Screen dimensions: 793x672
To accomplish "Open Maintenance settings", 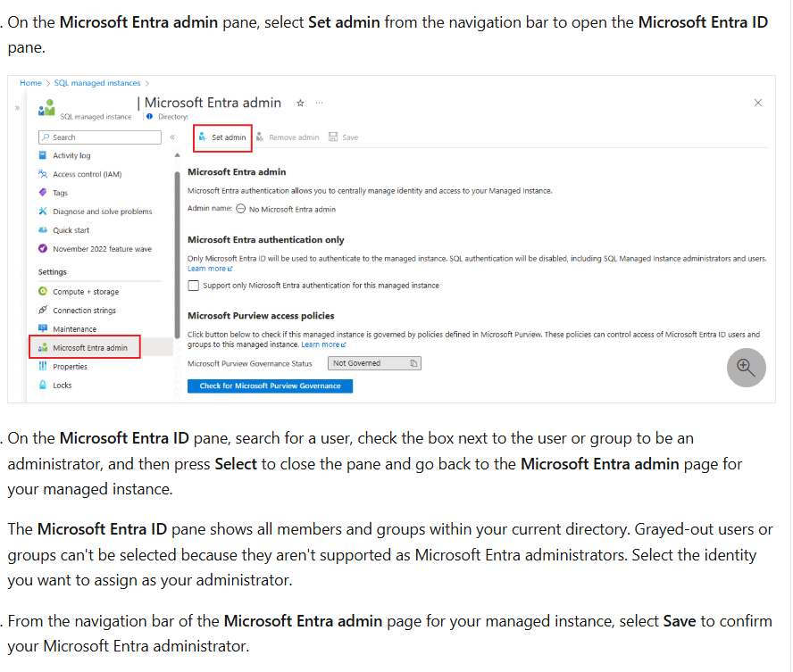I will click(x=74, y=329).
